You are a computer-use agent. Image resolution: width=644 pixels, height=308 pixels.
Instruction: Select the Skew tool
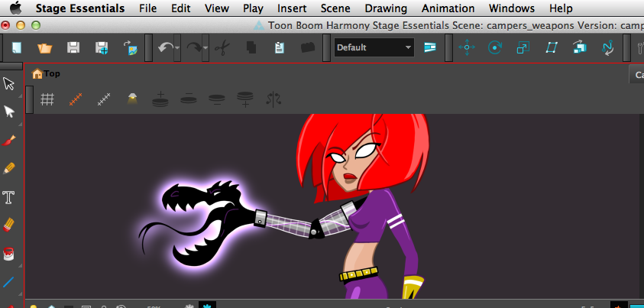pyautogui.click(x=551, y=47)
